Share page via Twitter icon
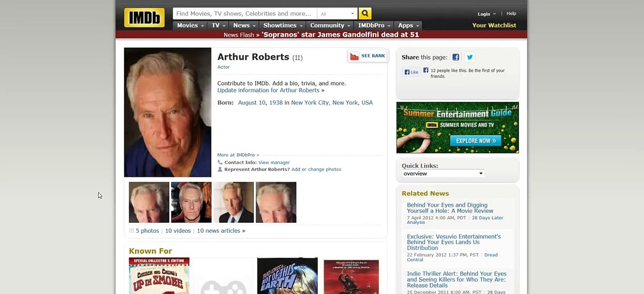 click(x=470, y=57)
